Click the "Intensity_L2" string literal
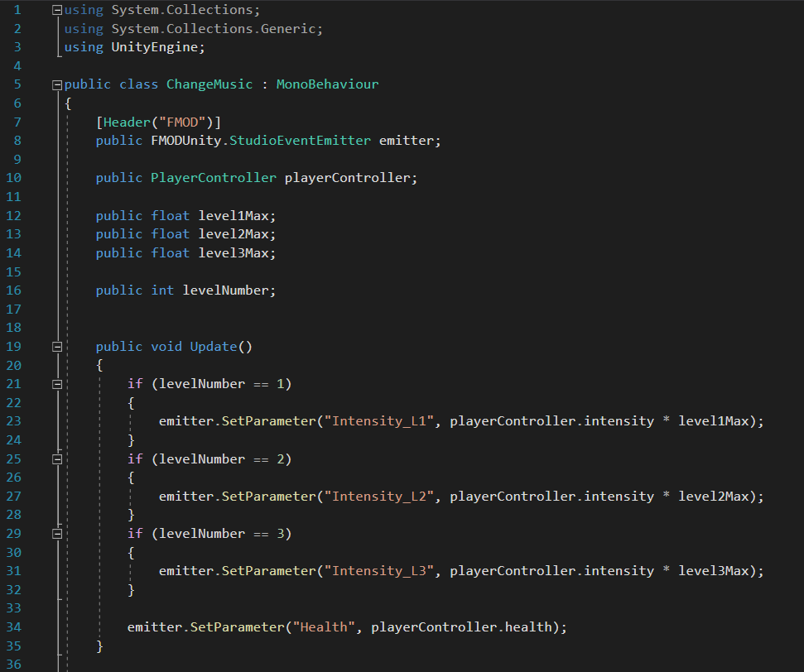Viewport: 804px width, 672px height. click(x=378, y=497)
